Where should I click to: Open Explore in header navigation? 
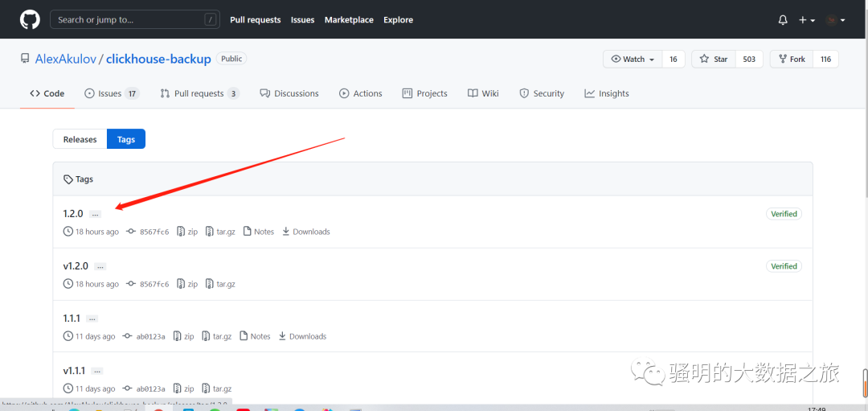398,20
